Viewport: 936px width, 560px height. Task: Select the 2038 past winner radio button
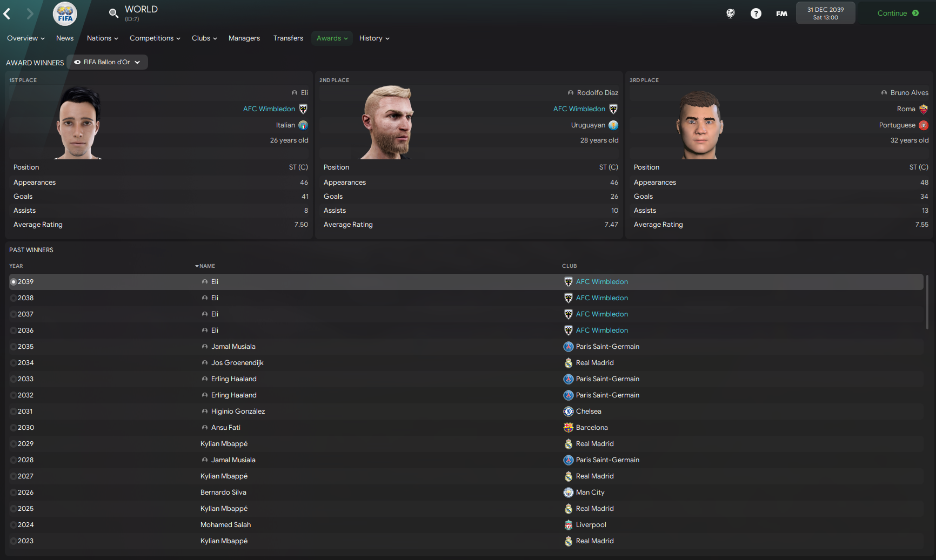[14, 298]
